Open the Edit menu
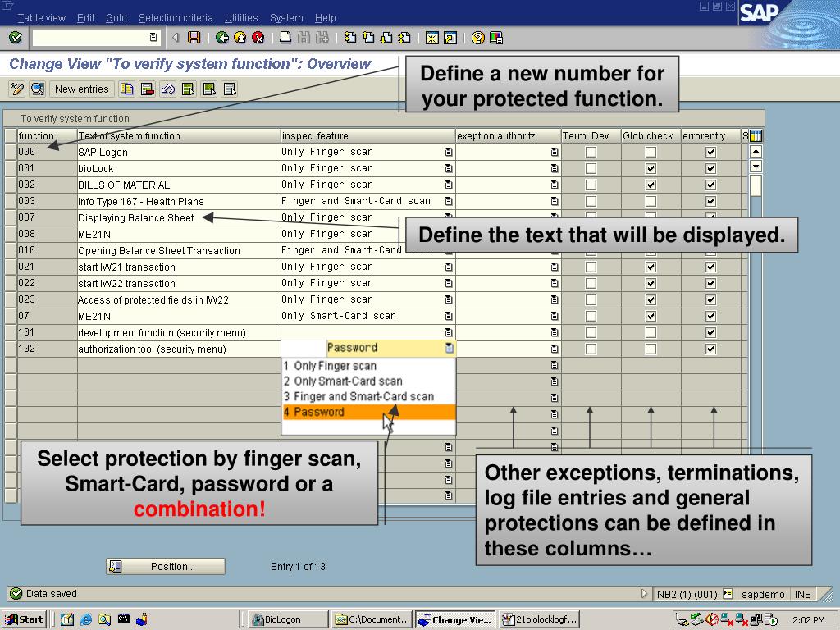 (x=85, y=18)
